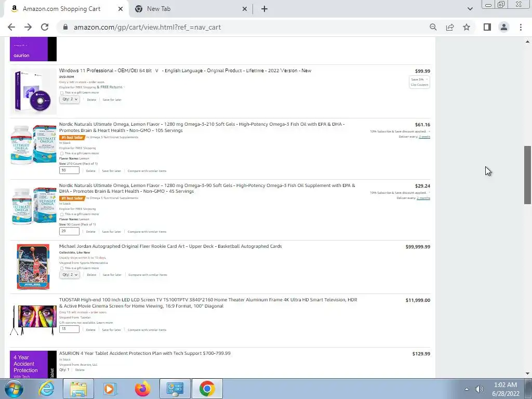Open the volume speaker tray icon
Viewport: 532px width, 399px height.
[x=479, y=389]
